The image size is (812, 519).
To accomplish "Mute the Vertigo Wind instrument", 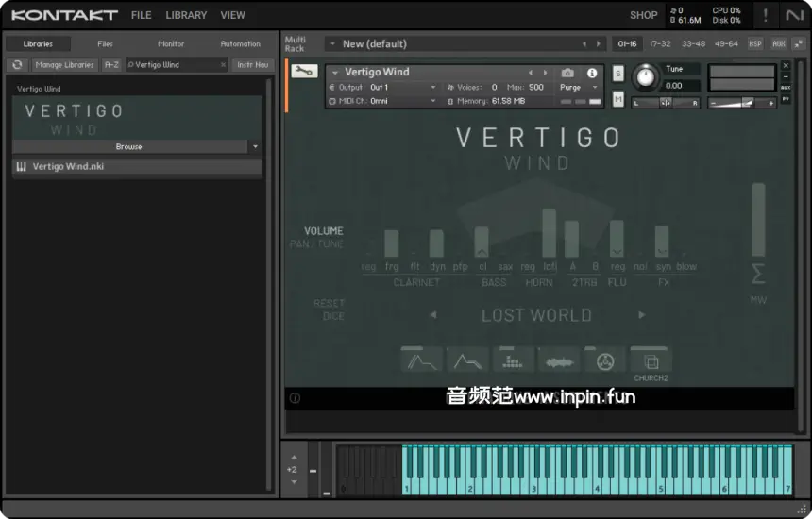I will 618,99.
